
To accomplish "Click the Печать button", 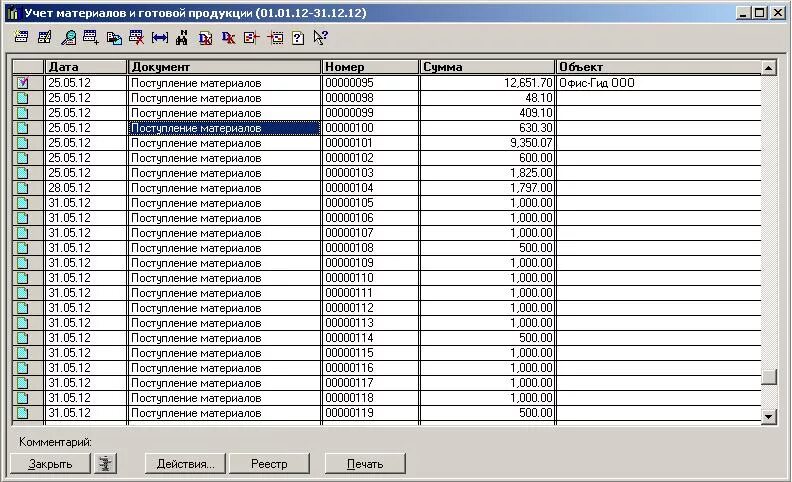I will coord(365,463).
